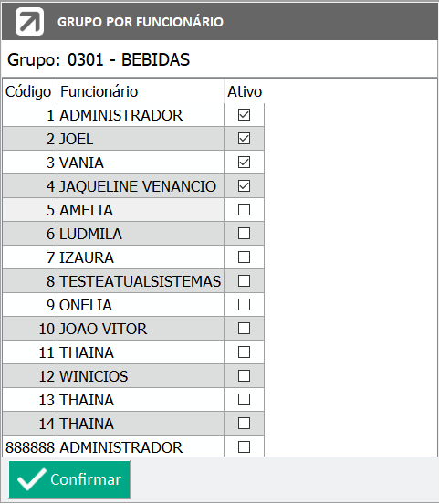The image size is (439, 504).
Task: Click the Ativo column header
Action: click(x=245, y=91)
